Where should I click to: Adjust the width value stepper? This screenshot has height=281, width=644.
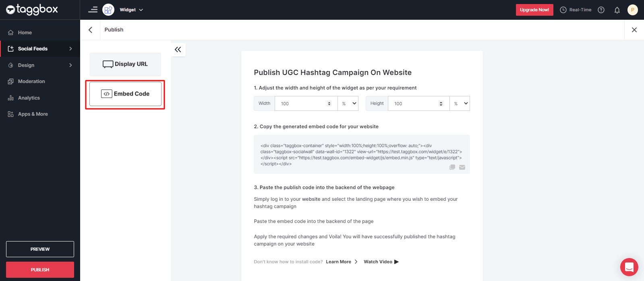tap(329, 104)
